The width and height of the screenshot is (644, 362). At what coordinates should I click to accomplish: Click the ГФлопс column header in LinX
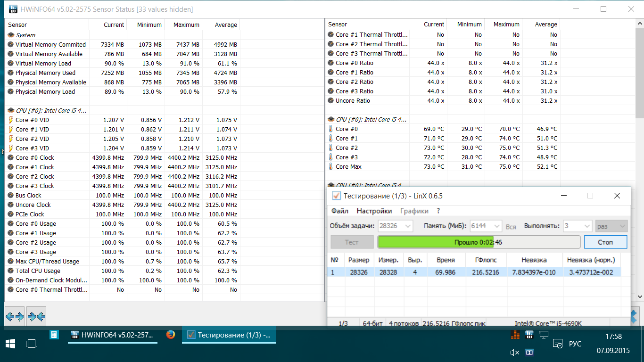pyautogui.click(x=486, y=260)
